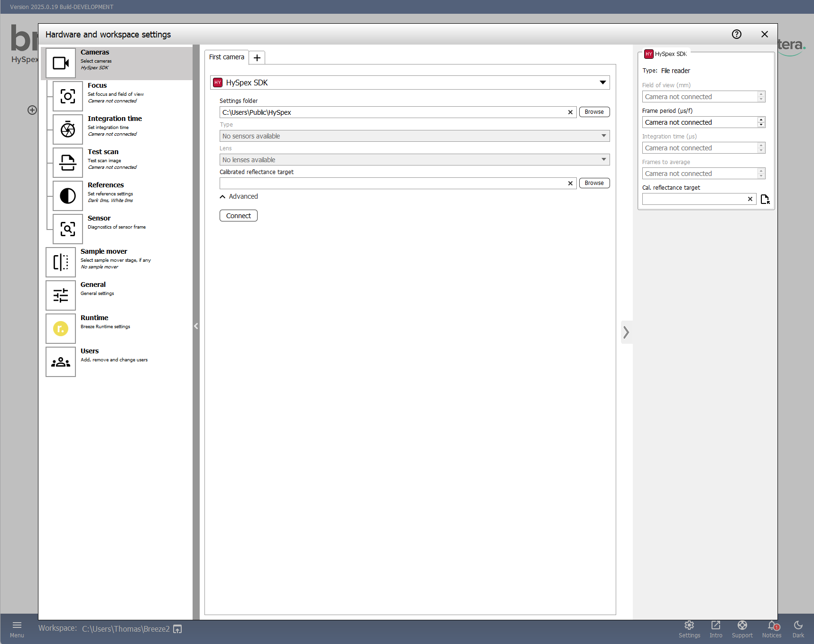Viewport: 814px width, 644px height.
Task: Select the Test scan icon
Action: click(x=67, y=163)
